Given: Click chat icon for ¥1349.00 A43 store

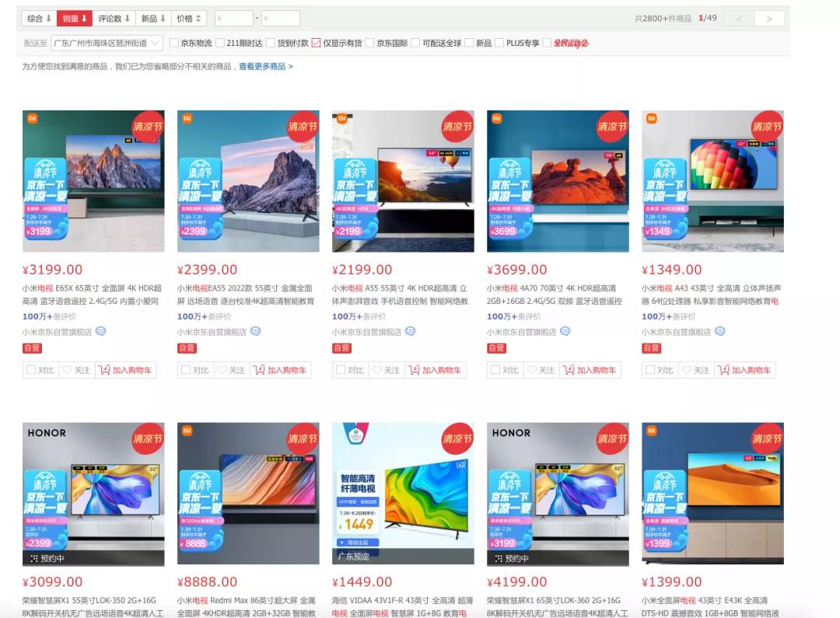Looking at the screenshot, I should point(720,331).
